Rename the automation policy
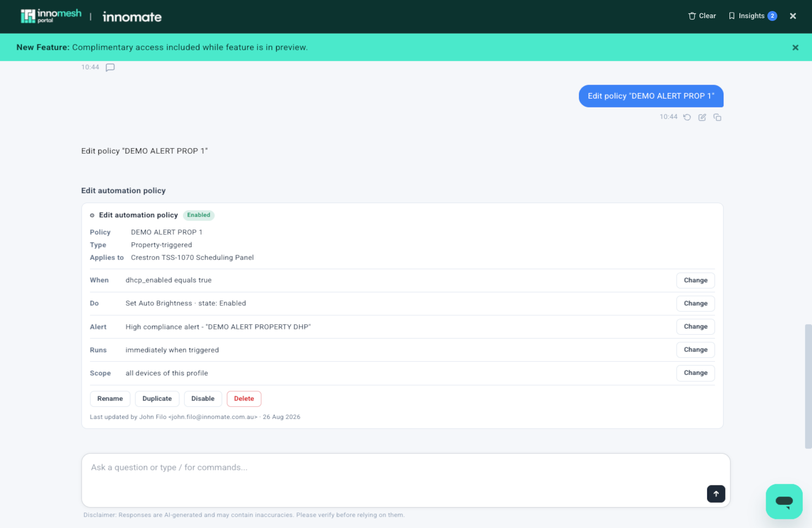Screen dimensions: 812x528 (110, 399)
